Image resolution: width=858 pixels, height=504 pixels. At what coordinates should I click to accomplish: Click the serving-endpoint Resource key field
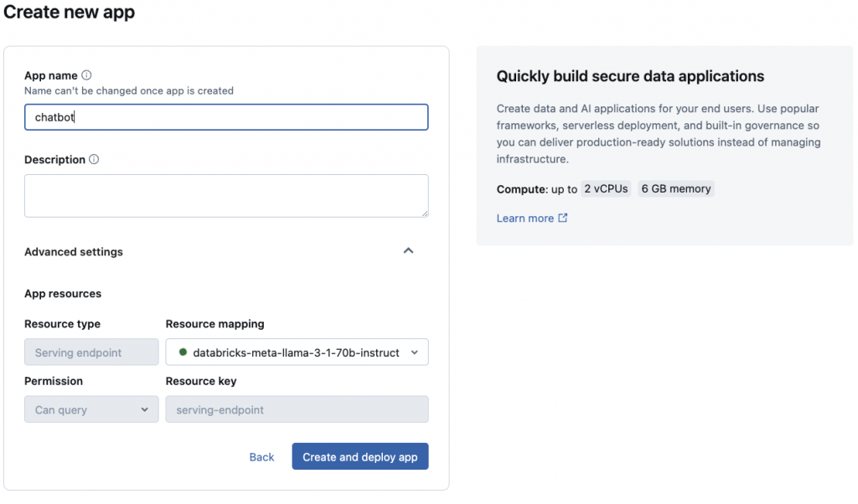click(297, 409)
